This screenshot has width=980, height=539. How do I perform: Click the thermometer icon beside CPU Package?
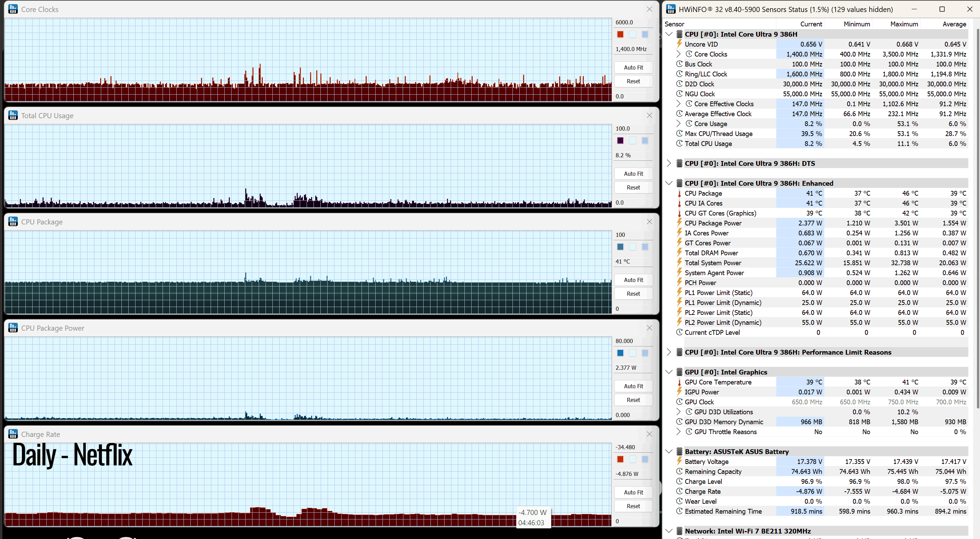(x=680, y=194)
